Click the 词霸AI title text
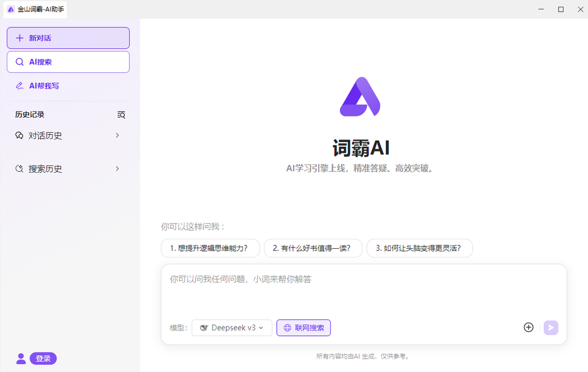This screenshot has width=588, height=372. (x=361, y=147)
